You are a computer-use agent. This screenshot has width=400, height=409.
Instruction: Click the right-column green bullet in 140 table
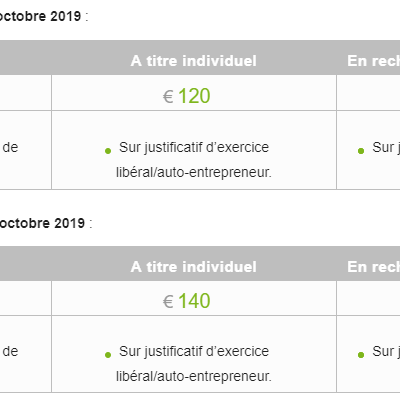pyautogui.click(x=361, y=355)
